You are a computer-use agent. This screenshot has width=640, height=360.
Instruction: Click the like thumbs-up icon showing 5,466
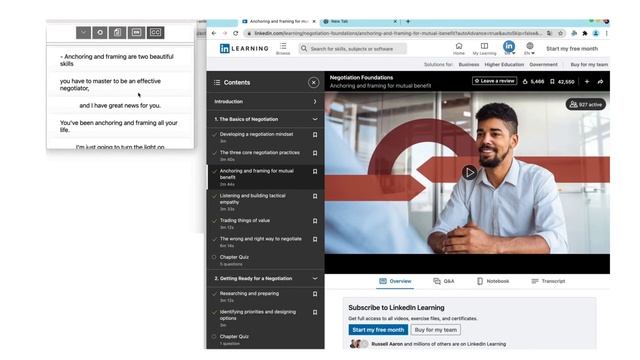pyautogui.click(x=525, y=82)
